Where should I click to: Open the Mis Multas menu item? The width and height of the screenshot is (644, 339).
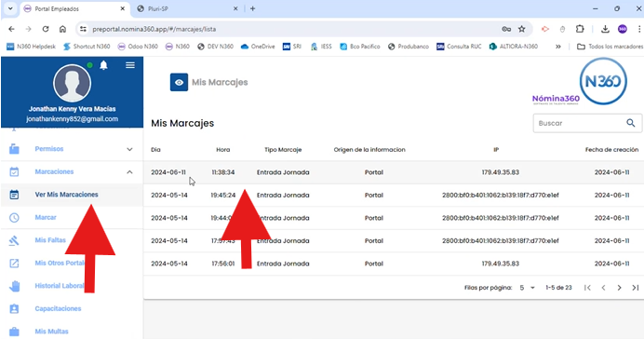point(52,332)
